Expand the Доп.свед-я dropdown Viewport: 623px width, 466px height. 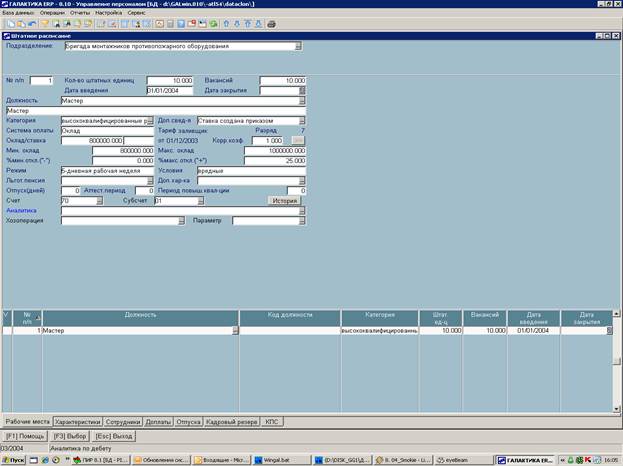tap(301, 120)
